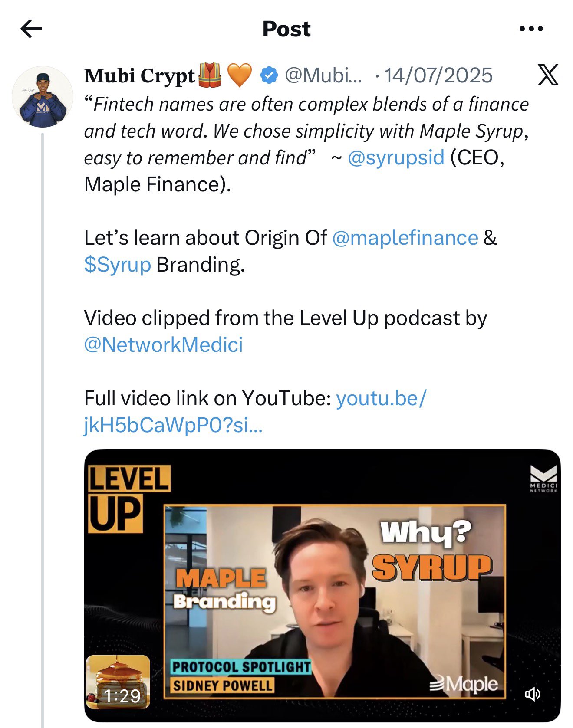This screenshot has height=728, width=573.
Task: Click the Maple logo in video
Action: coord(464,684)
